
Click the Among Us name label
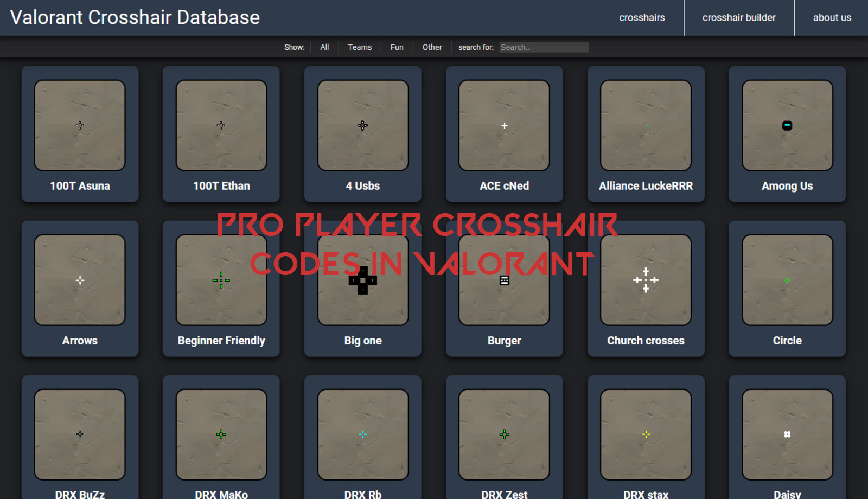coord(787,186)
